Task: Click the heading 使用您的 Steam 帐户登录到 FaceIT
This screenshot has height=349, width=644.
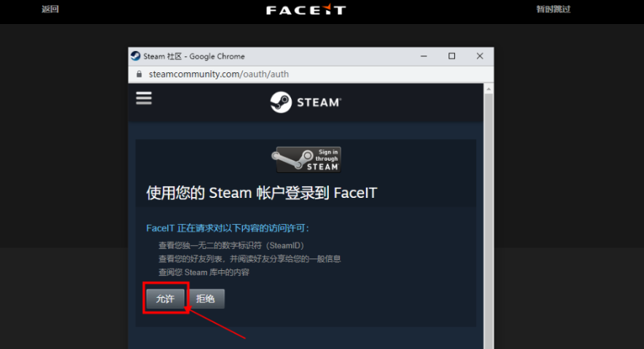Action: tap(261, 193)
